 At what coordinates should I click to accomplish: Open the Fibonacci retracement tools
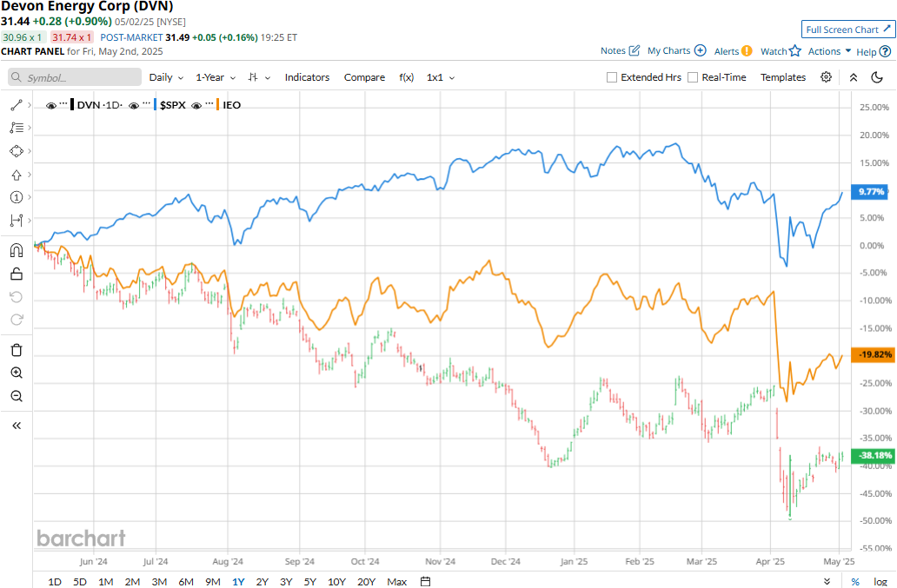tap(16, 128)
